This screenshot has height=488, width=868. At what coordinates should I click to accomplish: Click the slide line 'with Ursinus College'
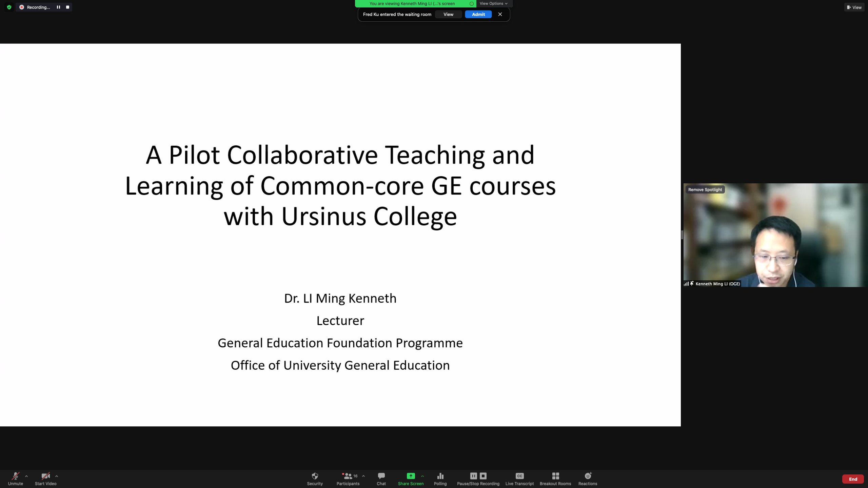(x=340, y=217)
